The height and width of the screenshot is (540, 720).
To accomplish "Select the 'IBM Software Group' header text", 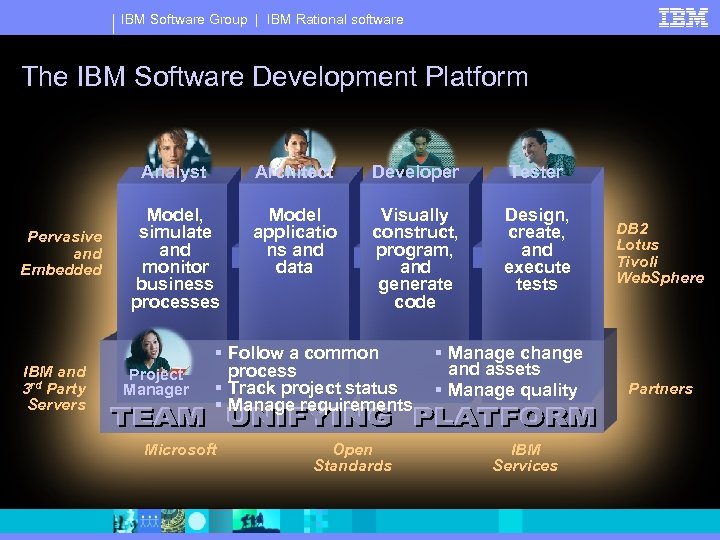I will (184, 19).
